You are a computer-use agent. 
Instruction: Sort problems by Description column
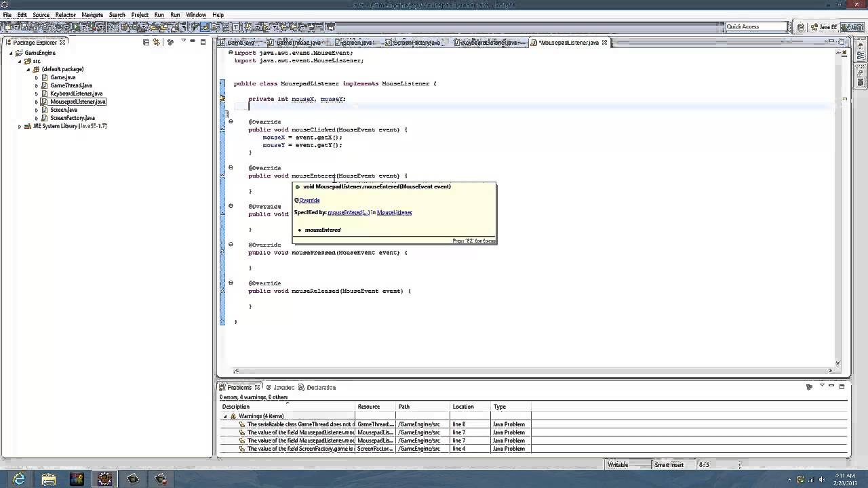point(288,407)
